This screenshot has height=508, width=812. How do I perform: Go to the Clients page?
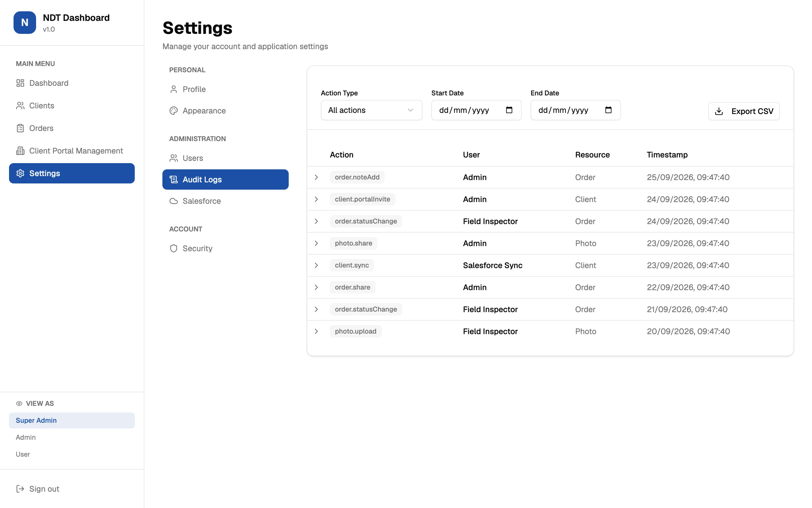pos(72,106)
